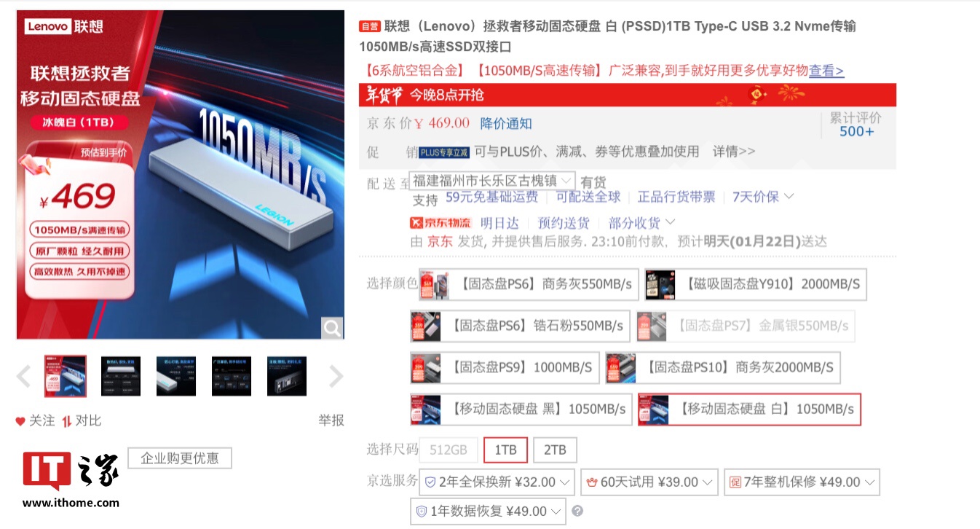The image size is (980, 529).
Task: Choose 【磁吸固态盘Y910】2000MB/S option
Action: point(756,284)
